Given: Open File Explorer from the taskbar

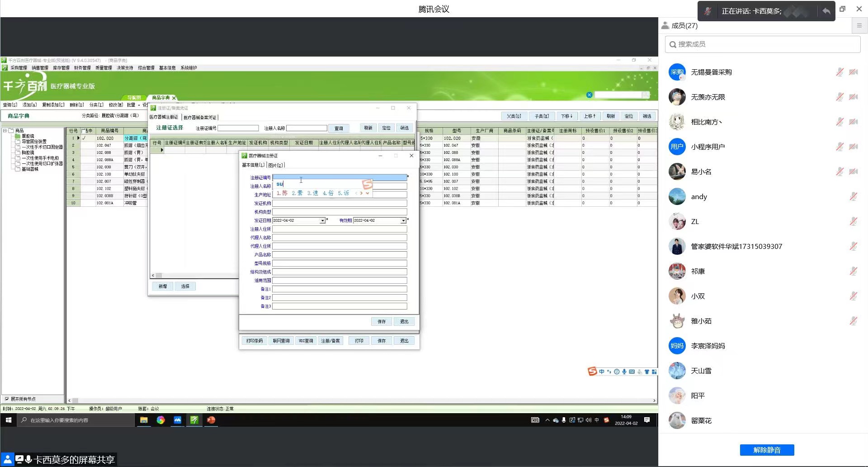Looking at the screenshot, I should (144, 420).
